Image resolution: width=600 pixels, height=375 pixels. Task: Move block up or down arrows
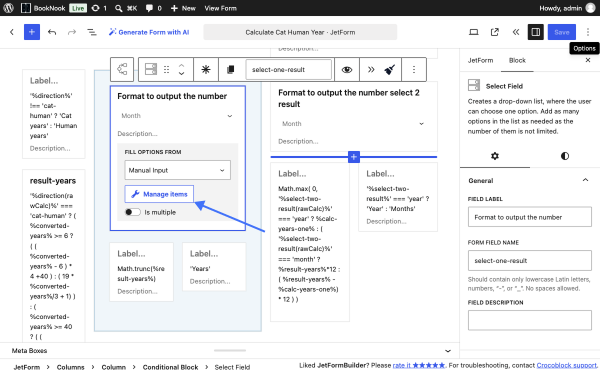coord(182,69)
